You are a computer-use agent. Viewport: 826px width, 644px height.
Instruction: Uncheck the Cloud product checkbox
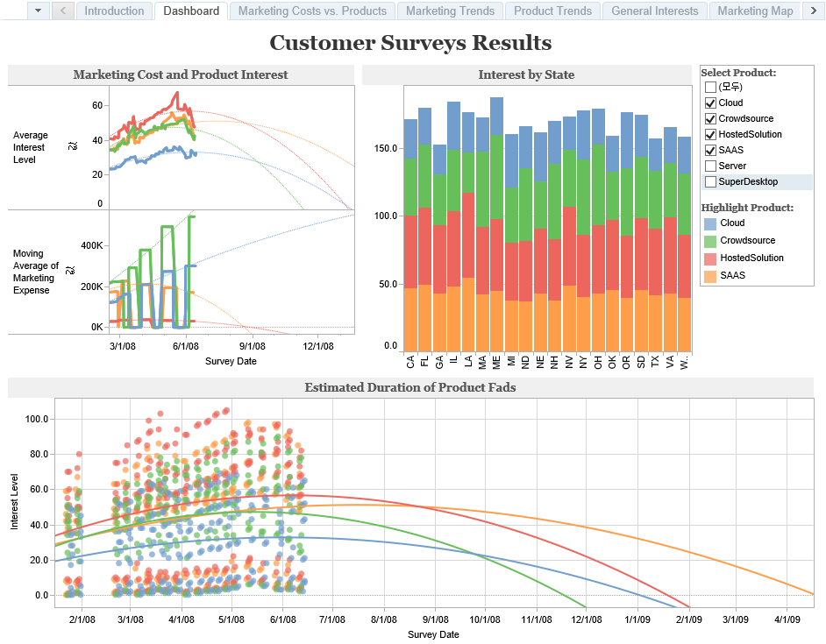[x=710, y=103]
